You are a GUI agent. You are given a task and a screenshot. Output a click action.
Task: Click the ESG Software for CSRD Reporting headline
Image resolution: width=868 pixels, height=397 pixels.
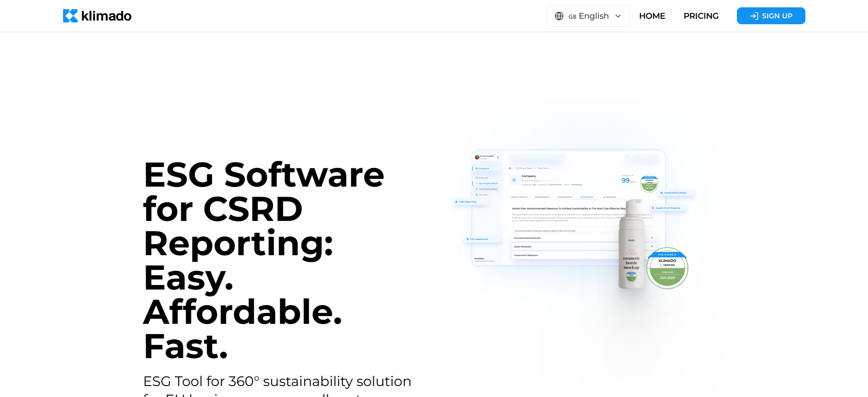[264, 260]
